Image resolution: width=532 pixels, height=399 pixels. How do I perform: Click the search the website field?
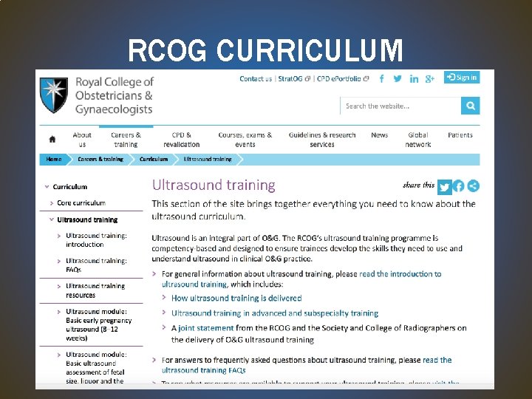click(x=400, y=106)
